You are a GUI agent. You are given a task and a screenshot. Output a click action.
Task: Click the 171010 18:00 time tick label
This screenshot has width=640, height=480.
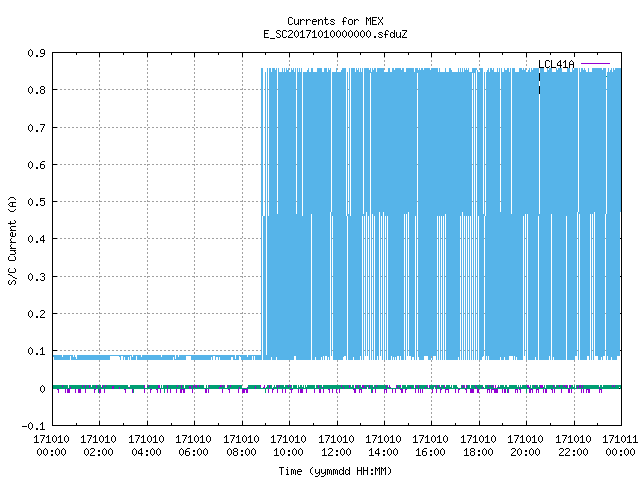click(x=478, y=446)
